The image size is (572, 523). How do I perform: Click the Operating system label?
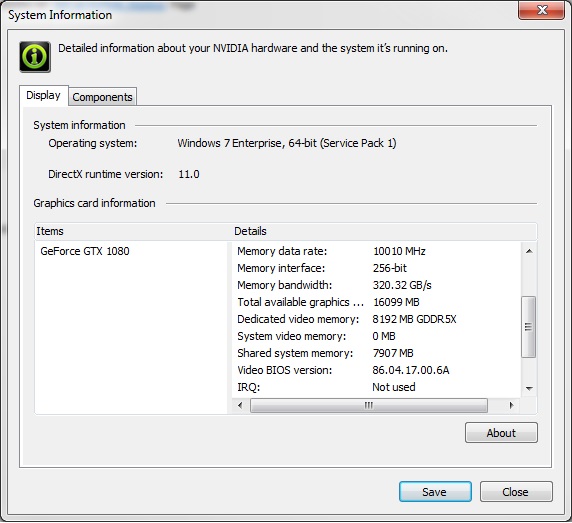tap(93, 143)
